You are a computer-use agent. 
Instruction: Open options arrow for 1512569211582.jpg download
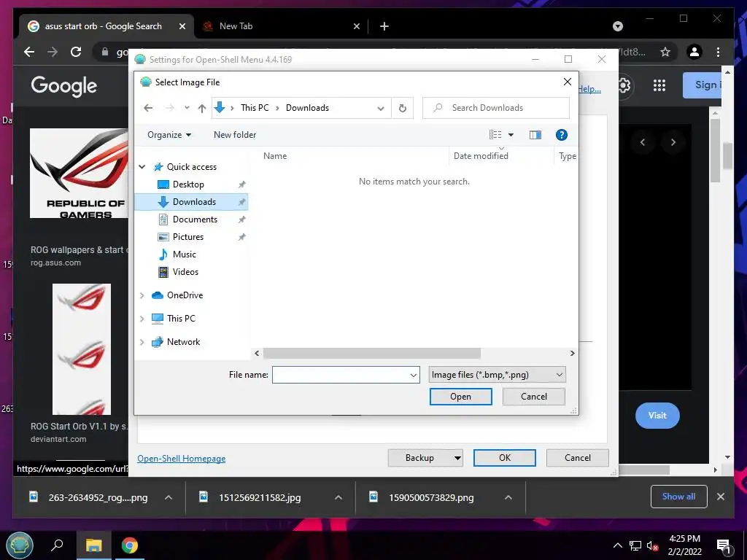point(338,497)
